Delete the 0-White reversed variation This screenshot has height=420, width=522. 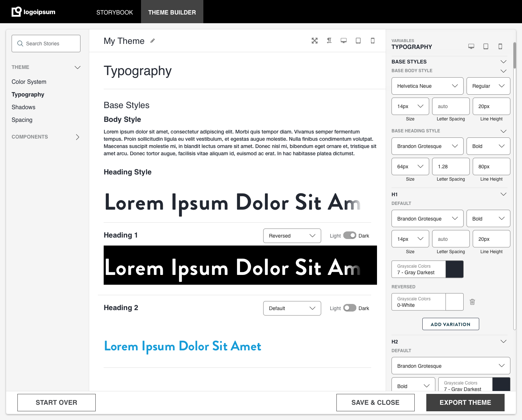472,302
